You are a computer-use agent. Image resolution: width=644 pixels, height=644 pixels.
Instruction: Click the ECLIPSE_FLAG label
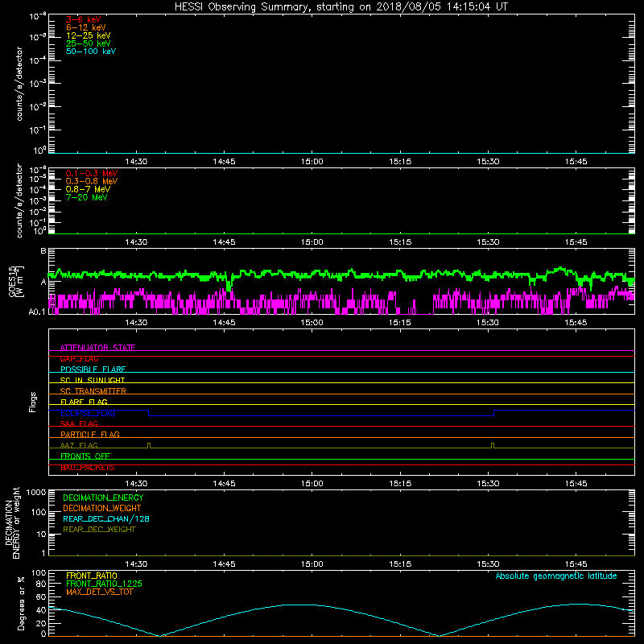pos(88,413)
